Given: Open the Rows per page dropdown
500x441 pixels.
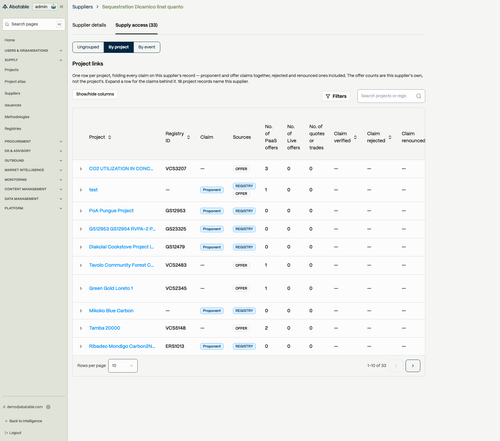Looking at the screenshot, I should tap(123, 366).
